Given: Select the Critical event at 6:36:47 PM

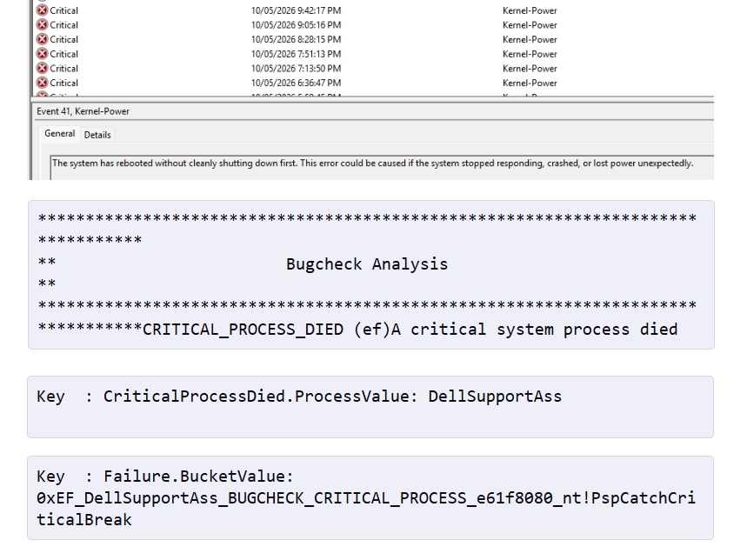Looking at the screenshot, I should pyautogui.click(x=374, y=83).
